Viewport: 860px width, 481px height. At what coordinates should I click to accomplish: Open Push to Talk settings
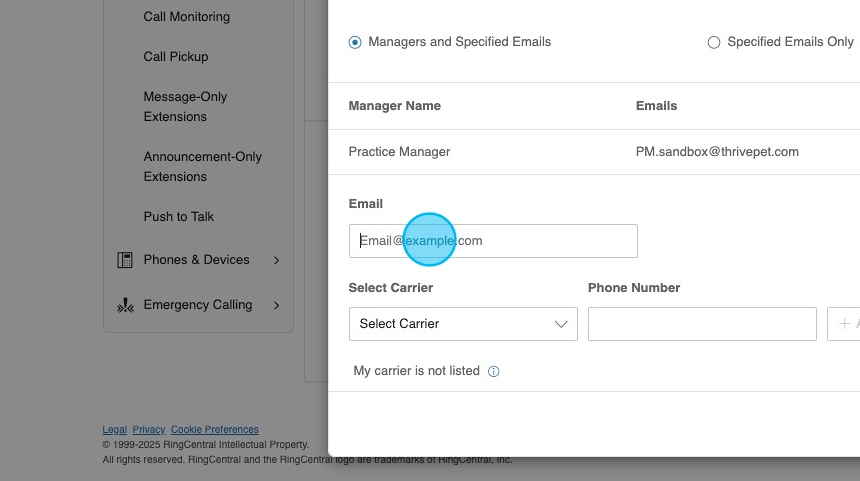179,217
